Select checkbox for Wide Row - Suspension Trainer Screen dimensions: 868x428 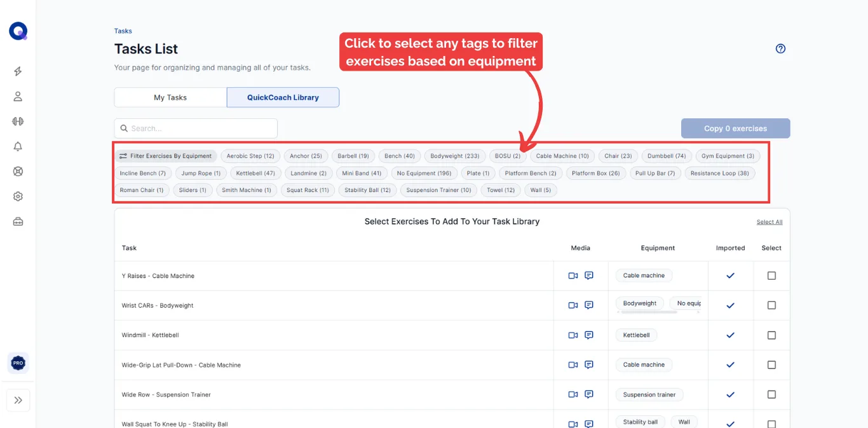(x=771, y=394)
